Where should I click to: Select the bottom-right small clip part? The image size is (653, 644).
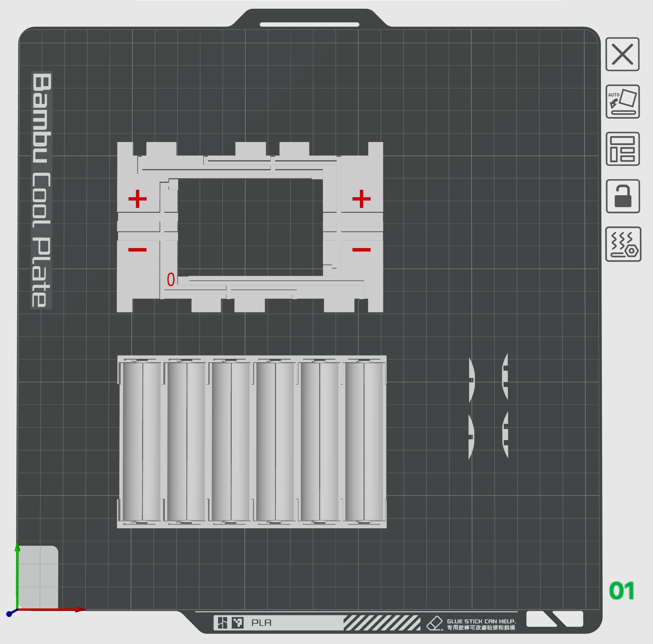point(505,435)
